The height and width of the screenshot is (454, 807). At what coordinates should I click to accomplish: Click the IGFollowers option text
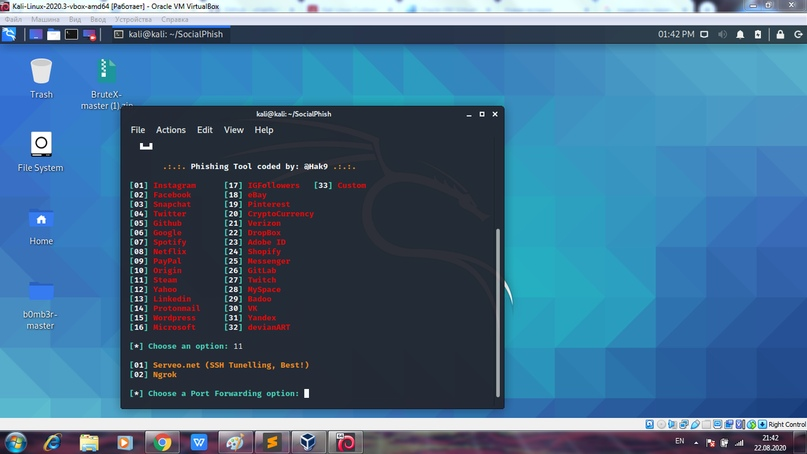pyautogui.click(x=273, y=185)
